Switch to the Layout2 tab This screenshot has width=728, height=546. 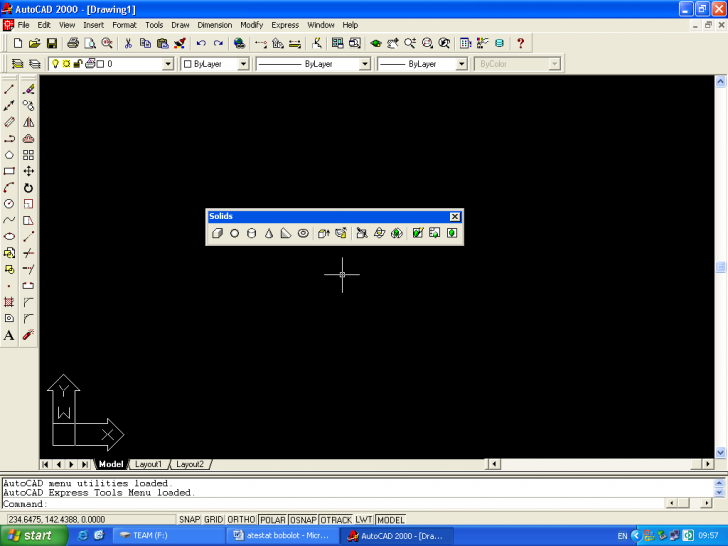point(190,464)
